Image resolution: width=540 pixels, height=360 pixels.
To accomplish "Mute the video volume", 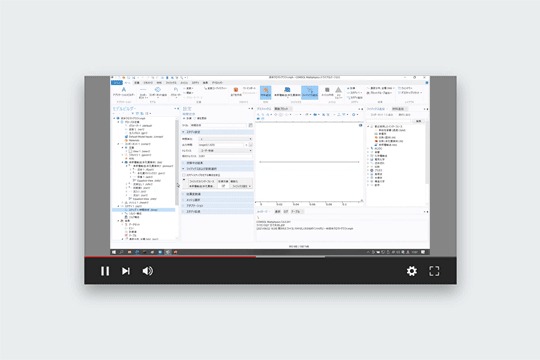I will pos(148,271).
